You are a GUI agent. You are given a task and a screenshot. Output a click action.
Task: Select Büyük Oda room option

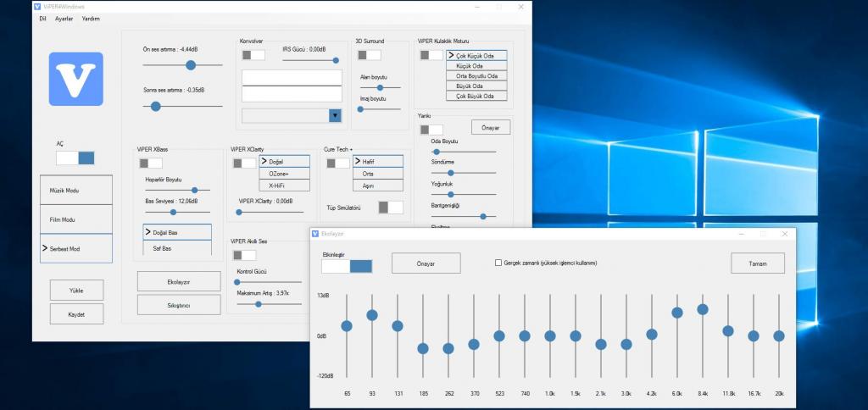[476, 86]
